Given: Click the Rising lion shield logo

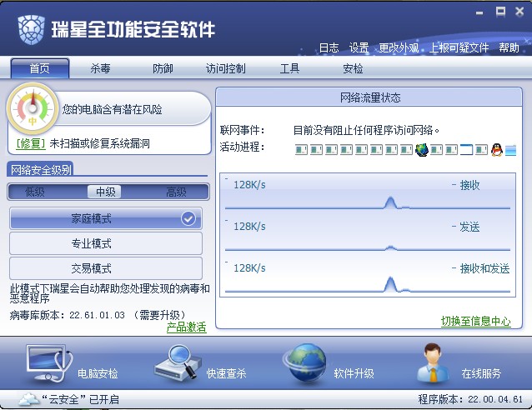Looking at the screenshot, I should (31, 29).
